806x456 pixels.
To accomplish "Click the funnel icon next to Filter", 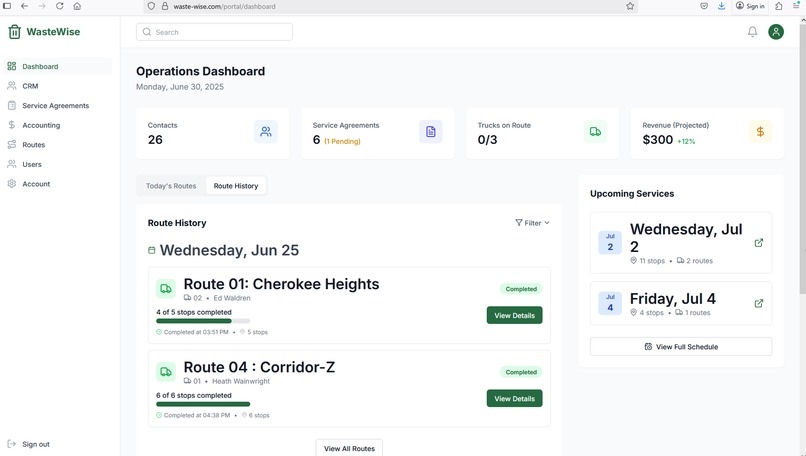I will click(x=519, y=223).
